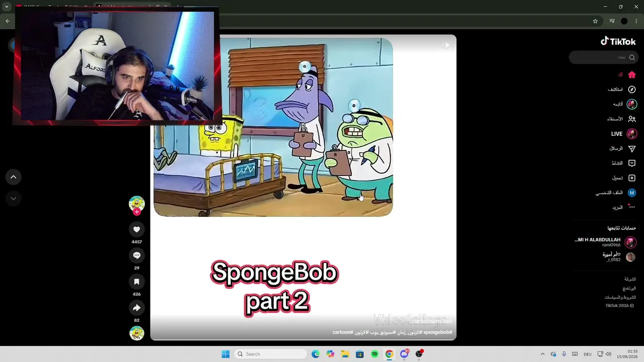
Task: Open the volume tray icon
Action: coord(608,354)
